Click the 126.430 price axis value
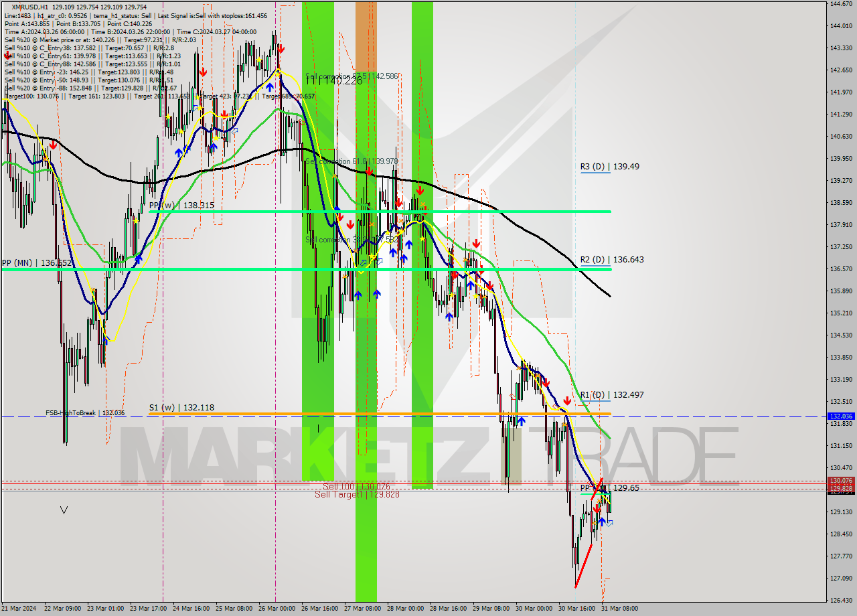The image size is (857, 616). point(841,601)
